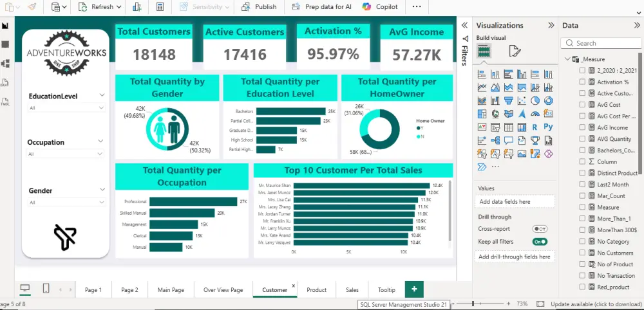Viewport: 644px width, 310px height.
Task: Collapse the _Measure table tree
Action: [x=567, y=59]
